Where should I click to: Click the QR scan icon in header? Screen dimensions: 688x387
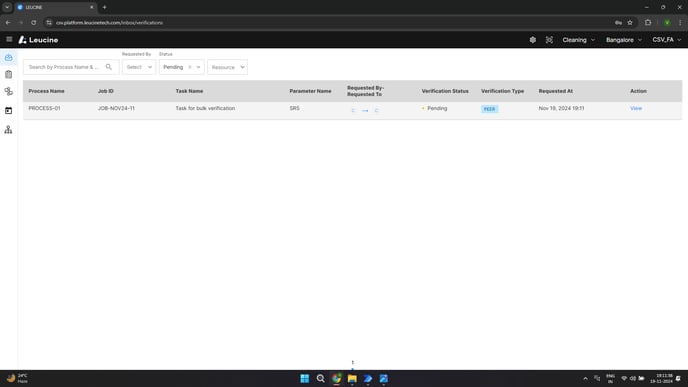(x=549, y=40)
